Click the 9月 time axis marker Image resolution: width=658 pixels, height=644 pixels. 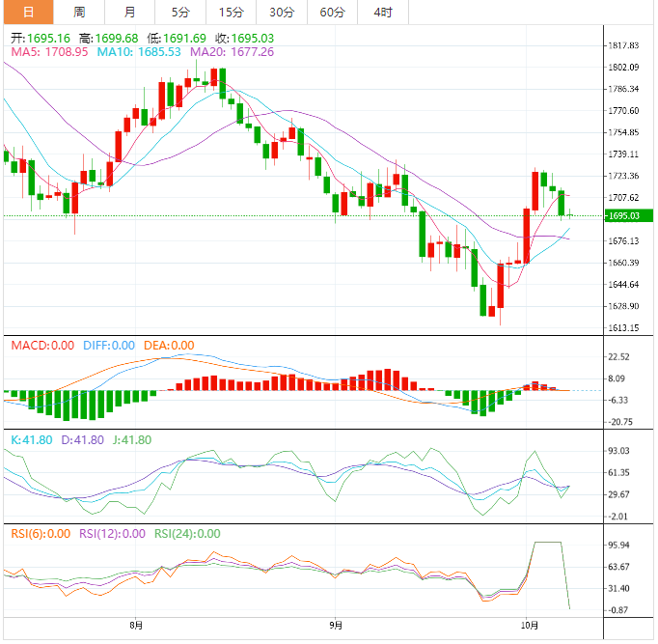(334, 625)
